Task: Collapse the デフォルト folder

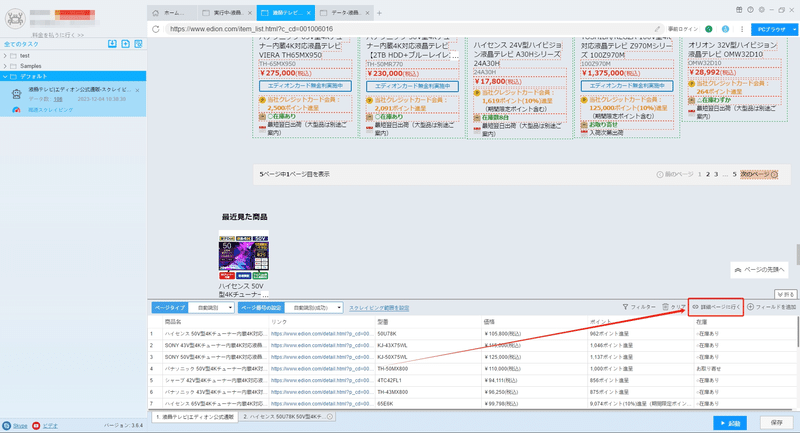Action: pos(5,77)
